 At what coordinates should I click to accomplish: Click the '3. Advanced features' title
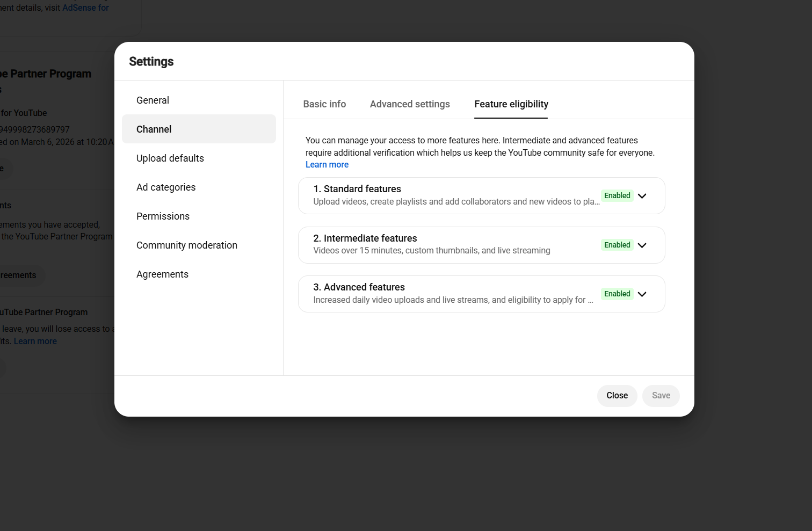tap(359, 287)
